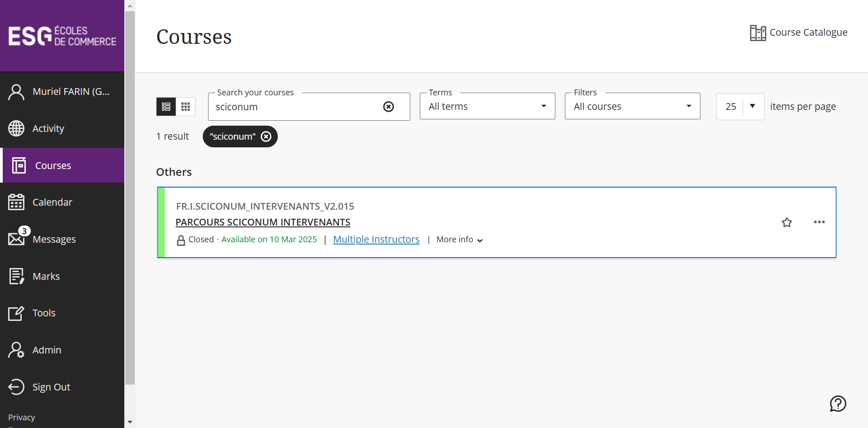View the Multiple Instructors link

click(x=376, y=240)
